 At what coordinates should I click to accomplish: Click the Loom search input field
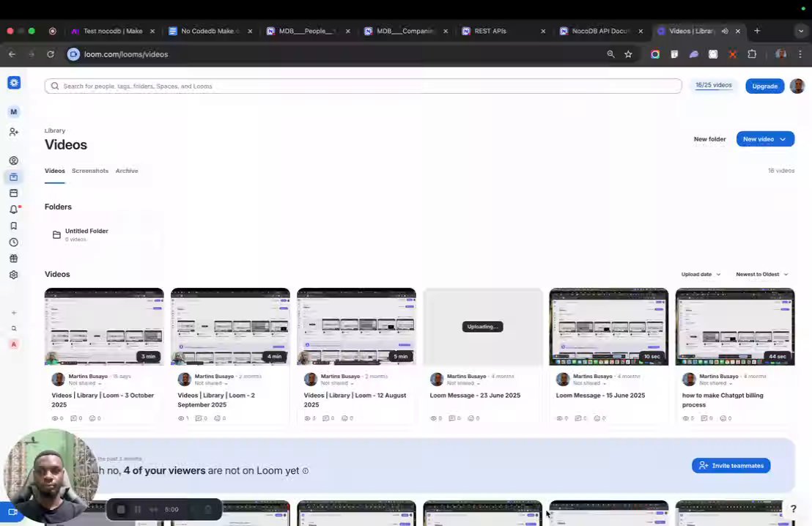click(x=363, y=86)
